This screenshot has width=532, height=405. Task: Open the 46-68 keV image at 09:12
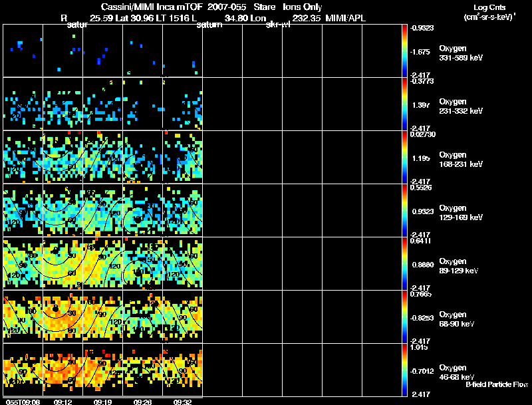(x=63, y=370)
